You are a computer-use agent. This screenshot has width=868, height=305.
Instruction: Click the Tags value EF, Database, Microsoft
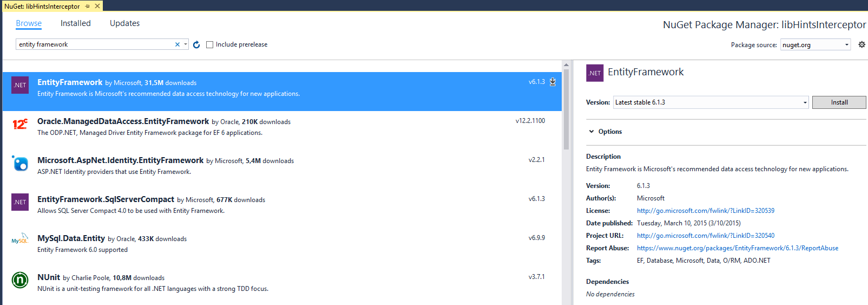[x=703, y=261]
